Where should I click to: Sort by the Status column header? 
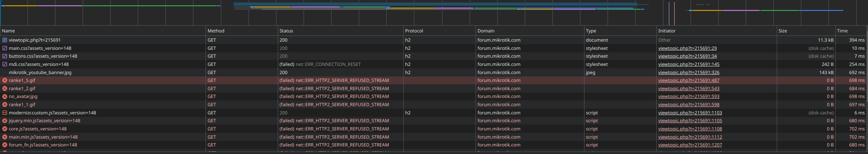coord(286,31)
